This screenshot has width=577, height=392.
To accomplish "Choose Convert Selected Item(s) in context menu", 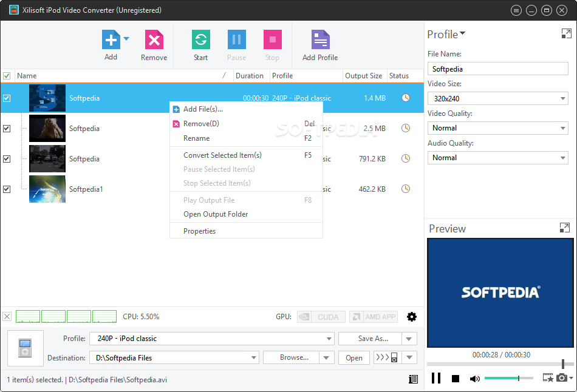I will 246,155.
